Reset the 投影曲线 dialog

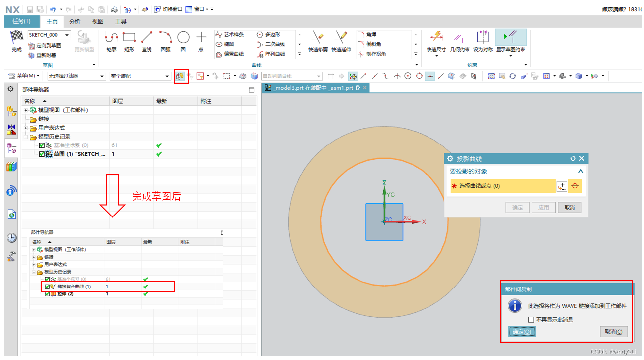(x=573, y=159)
